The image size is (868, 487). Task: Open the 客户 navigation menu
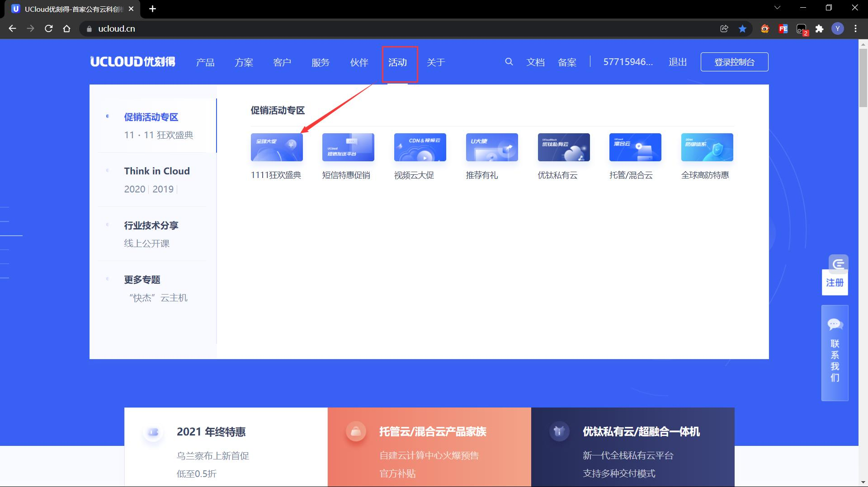[x=282, y=62]
